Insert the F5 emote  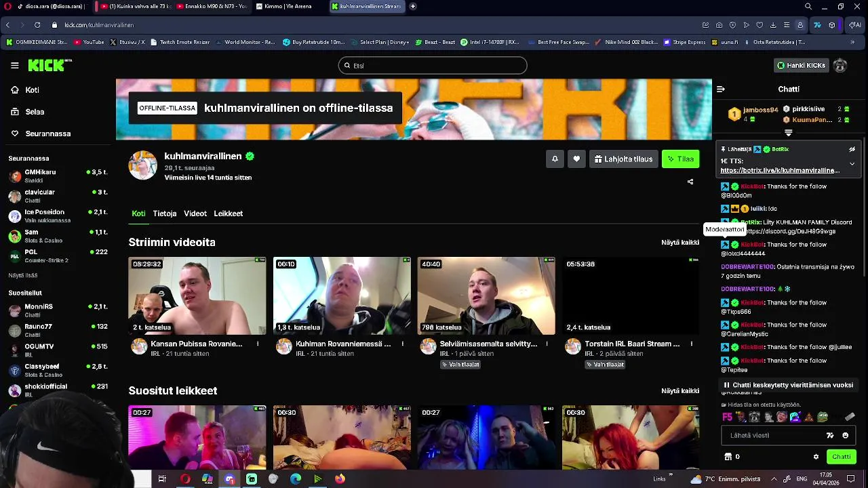point(728,417)
